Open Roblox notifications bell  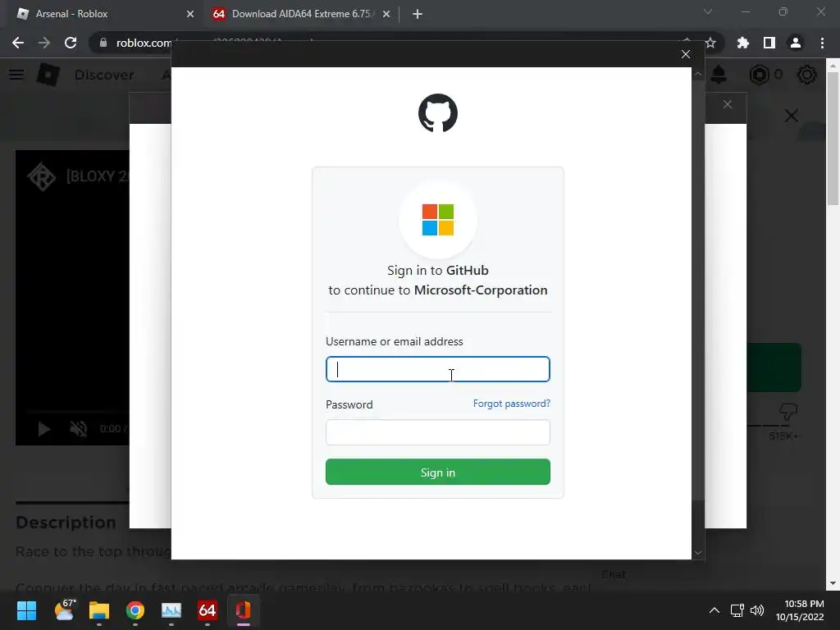719,75
